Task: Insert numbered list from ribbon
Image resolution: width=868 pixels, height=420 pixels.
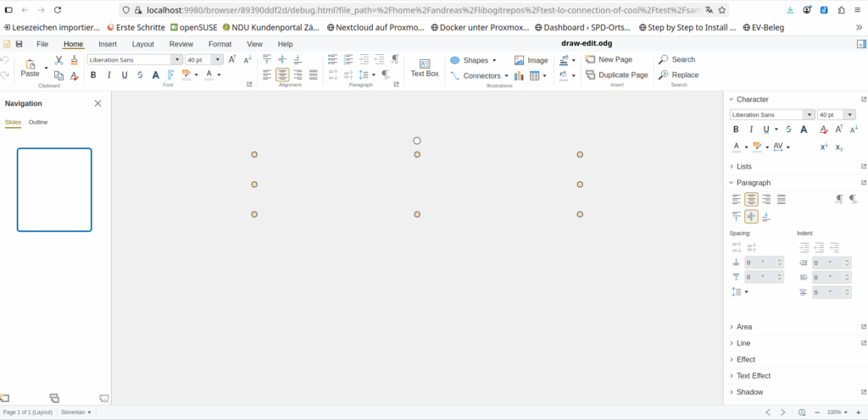Action: click(x=348, y=59)
